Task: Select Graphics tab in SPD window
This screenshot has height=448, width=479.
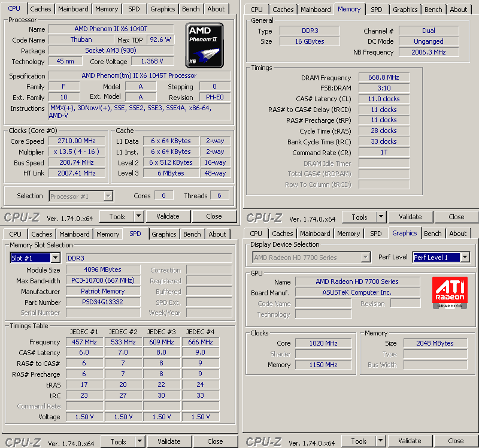Action: tap(163, 234)
